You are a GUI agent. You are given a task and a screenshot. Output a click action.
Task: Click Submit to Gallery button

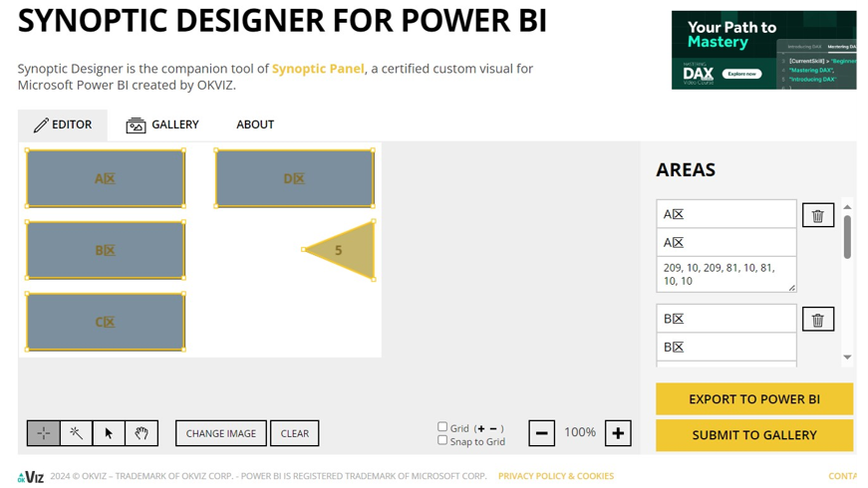coord(754,435)
